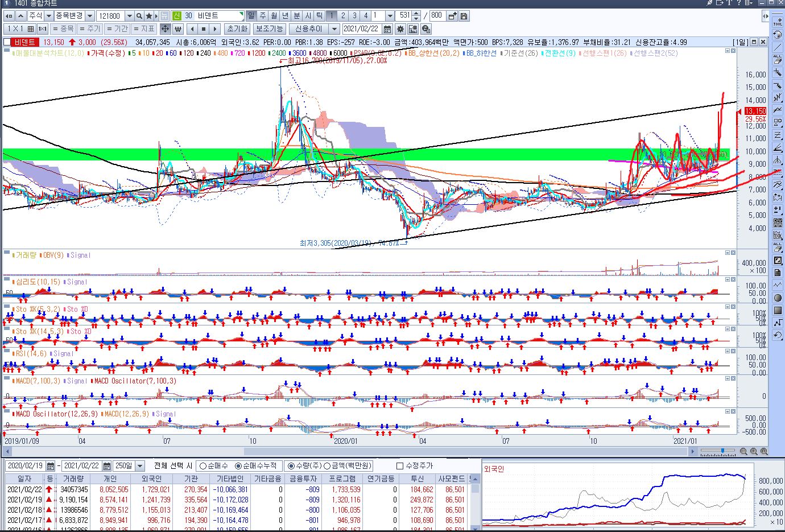The width and height of the screenshot is (785, 532).
Task: Open the stock code 121800 dropdown
Action: (129, 16)
